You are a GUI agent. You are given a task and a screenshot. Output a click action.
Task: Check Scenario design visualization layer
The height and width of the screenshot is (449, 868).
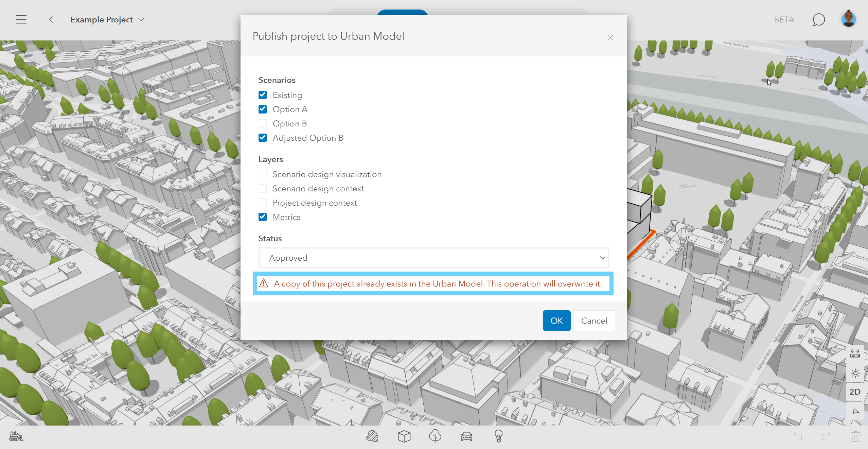(263, 174)
